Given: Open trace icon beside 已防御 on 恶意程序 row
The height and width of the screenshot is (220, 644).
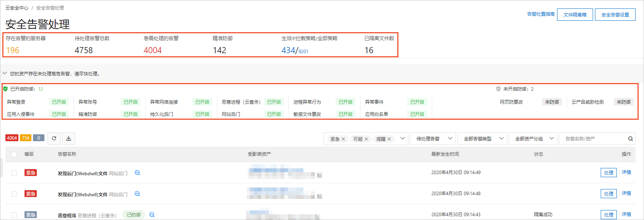Looking at the screenshot, I should [152, 215].
